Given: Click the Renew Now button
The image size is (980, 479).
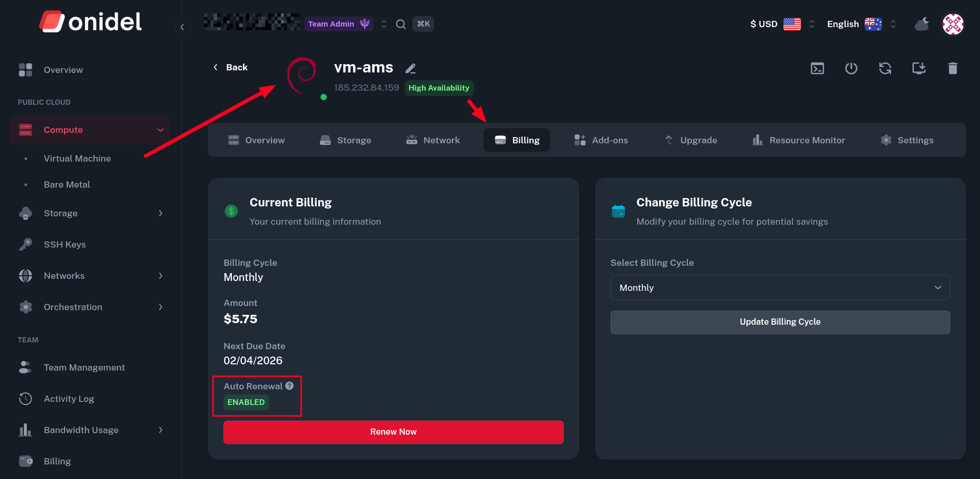Looking at the screenshot, I should (393, 432).
